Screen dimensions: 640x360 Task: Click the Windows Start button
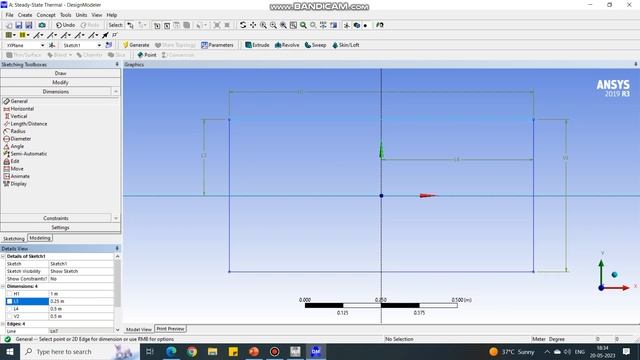click(9, 351)
